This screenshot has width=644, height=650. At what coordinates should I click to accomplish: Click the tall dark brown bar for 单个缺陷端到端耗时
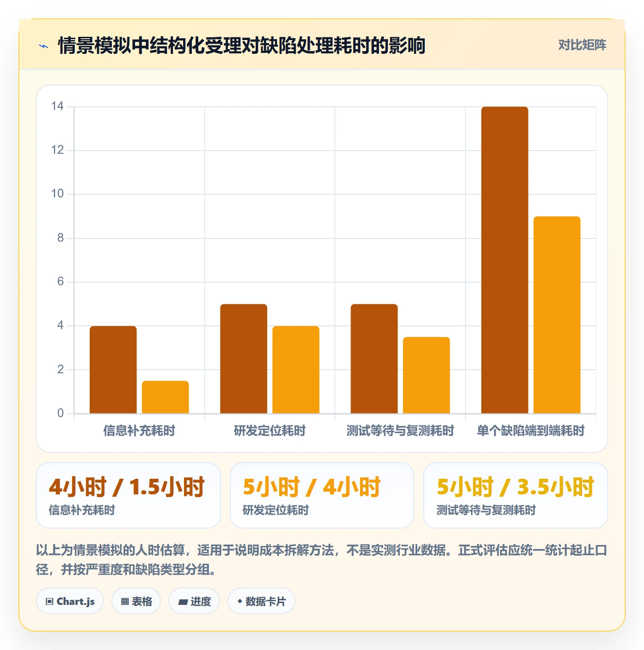(x=505, y=260)
